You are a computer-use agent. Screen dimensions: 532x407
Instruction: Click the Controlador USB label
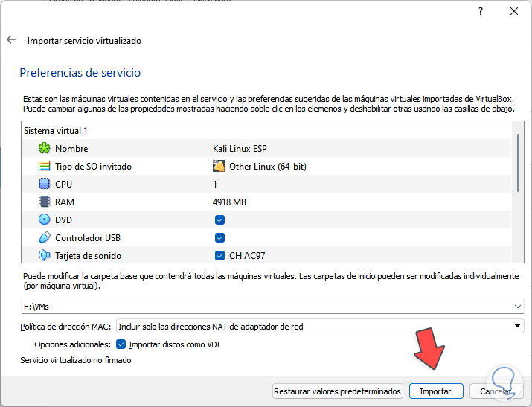click(x=88, y=238)
